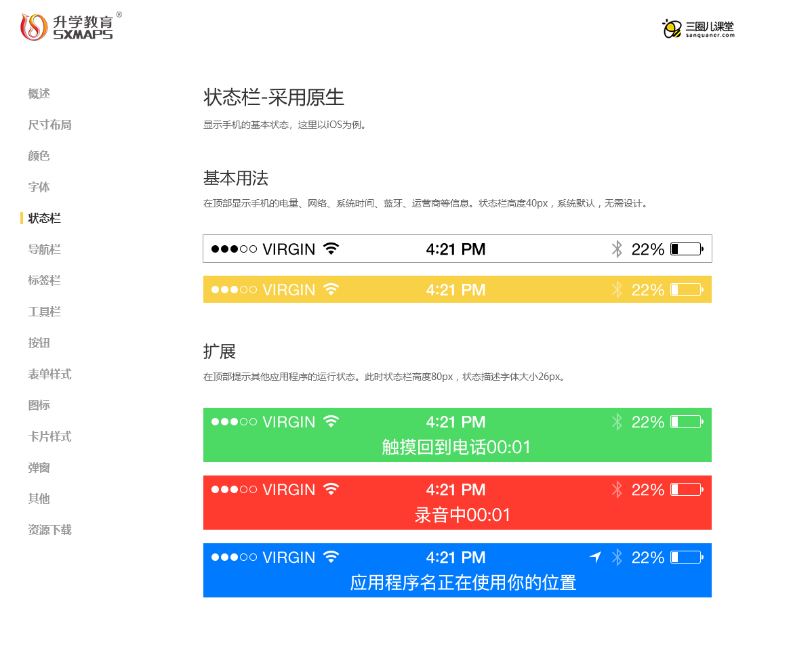
Task: Open the 卡片样式 section link
Action: pos(49,436)
